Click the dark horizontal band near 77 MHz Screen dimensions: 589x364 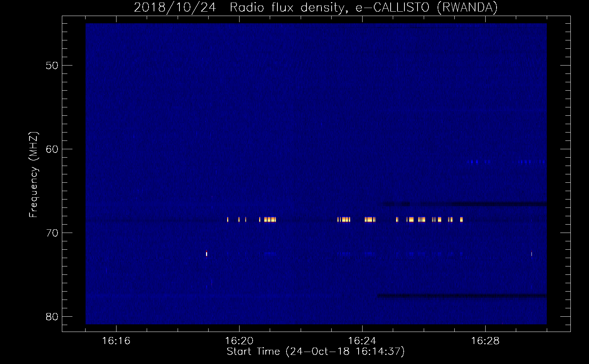pyautogui.click(x=462, y=296)
